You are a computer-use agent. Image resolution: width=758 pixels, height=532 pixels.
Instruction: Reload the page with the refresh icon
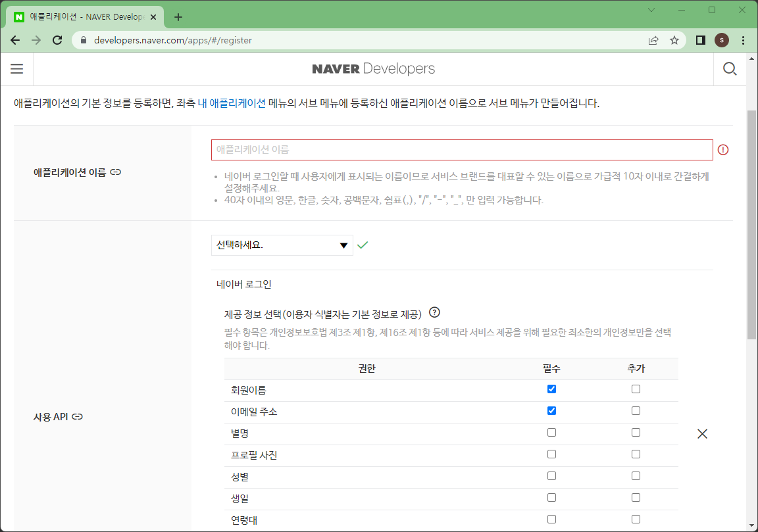57,40
